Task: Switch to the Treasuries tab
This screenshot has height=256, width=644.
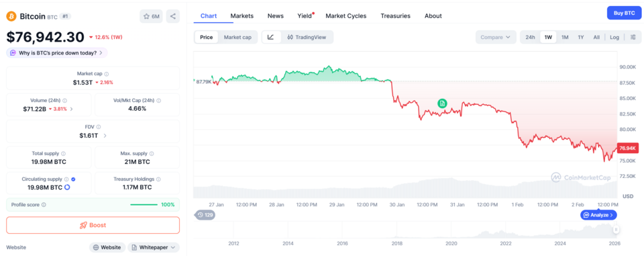Action: (395, 15)
